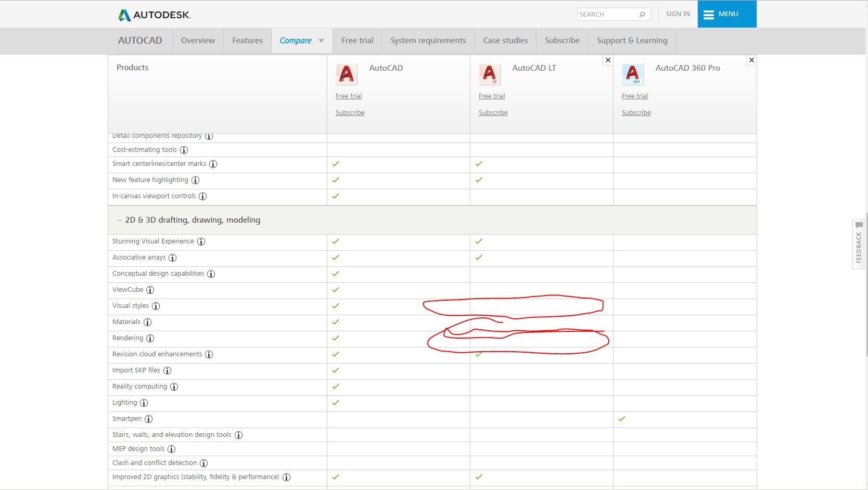Viewport: 868px width, 490px height.
Task: Click the Smartpen info icon
Action: coord(148,419)
